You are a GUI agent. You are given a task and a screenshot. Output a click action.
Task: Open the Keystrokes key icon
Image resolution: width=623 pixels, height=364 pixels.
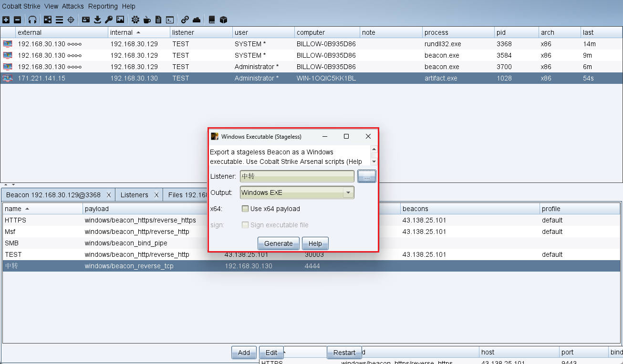[109, 20]
